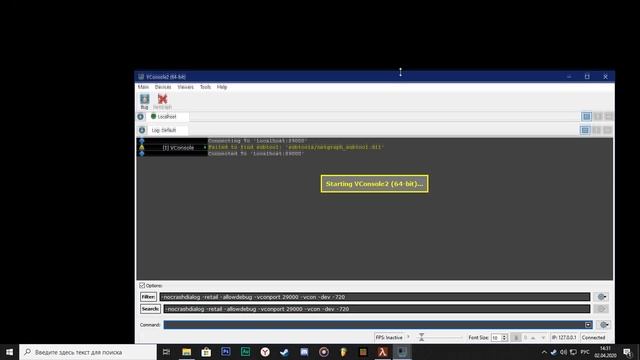Click the add log view icon beside Log: Default

(142, 130)
